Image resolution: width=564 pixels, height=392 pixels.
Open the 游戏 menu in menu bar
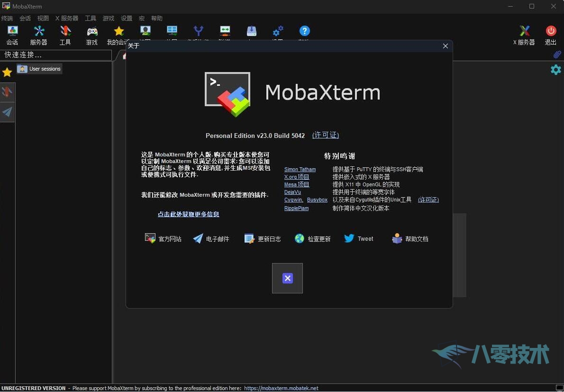point(109,18)
